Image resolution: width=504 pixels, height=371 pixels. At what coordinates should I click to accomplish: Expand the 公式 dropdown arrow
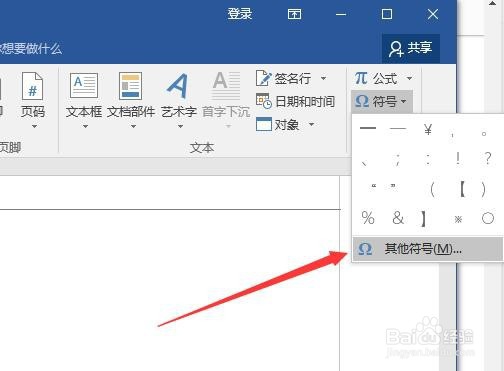pyautogui.click(x=409, y=79)
